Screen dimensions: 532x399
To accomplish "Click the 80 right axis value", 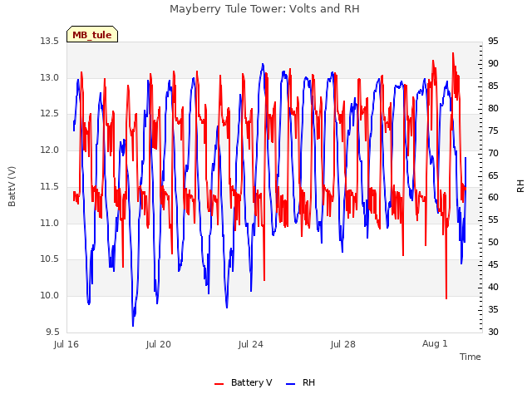I will click(493, 108).
